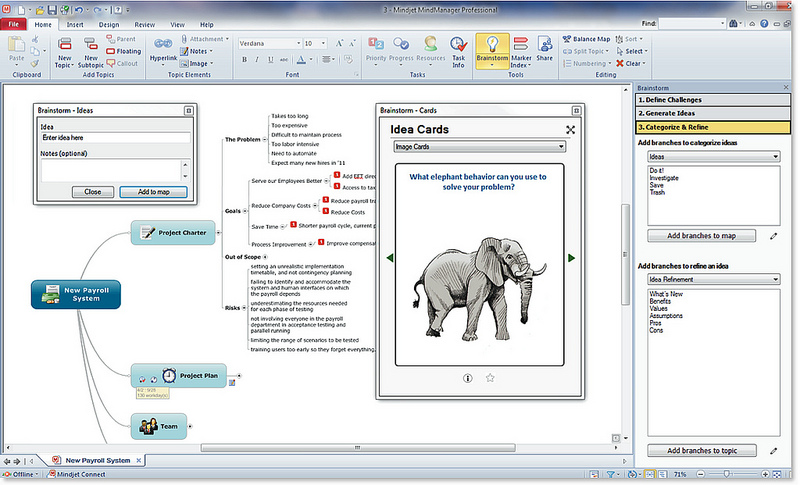This screenshot has width=800, height=485.
Task: Click Add to map button
Action: pos(154,192)
